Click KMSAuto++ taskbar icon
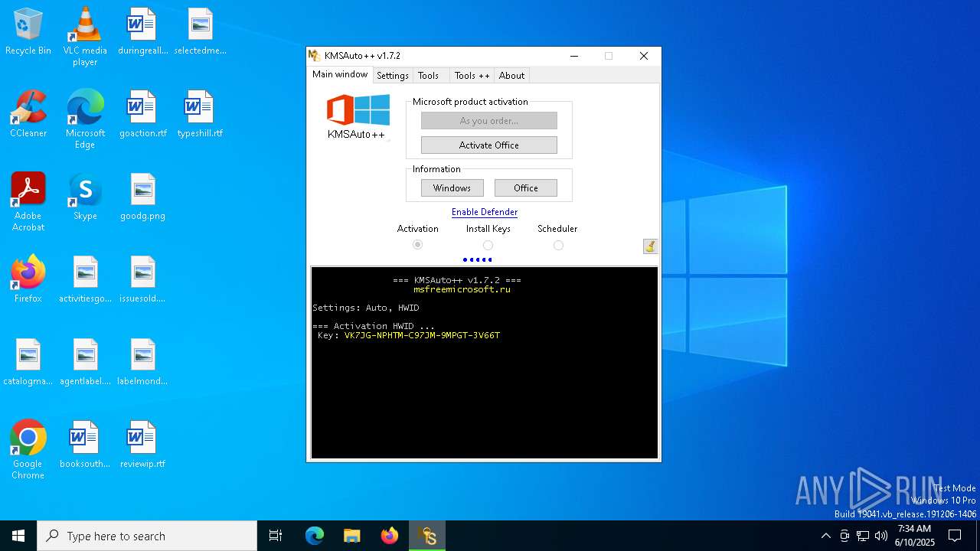 coord(427,536)
